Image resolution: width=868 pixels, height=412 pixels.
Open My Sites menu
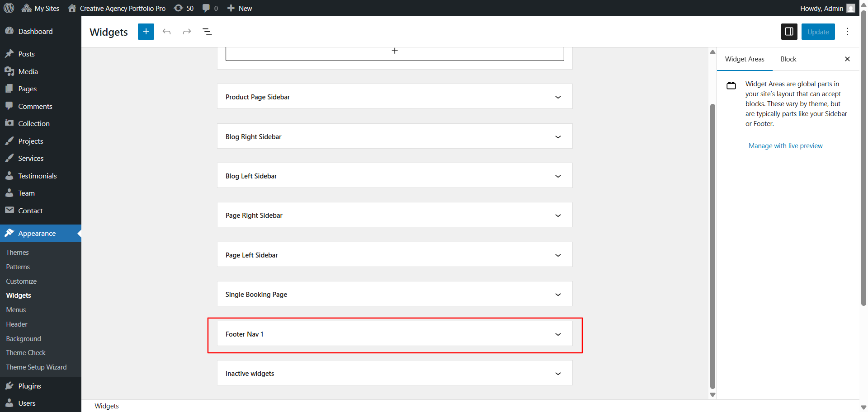pyautogui.click(x=41, y=8)
